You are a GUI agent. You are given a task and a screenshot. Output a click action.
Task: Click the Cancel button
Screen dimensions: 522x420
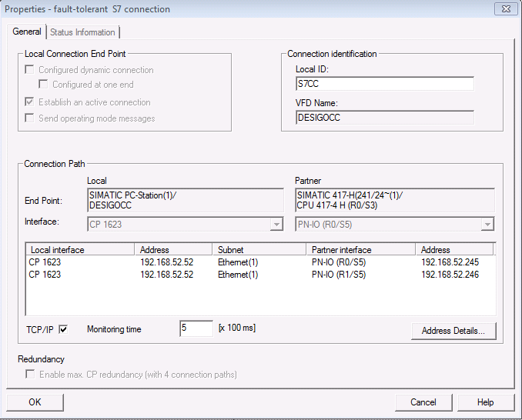tap(423, 402)
